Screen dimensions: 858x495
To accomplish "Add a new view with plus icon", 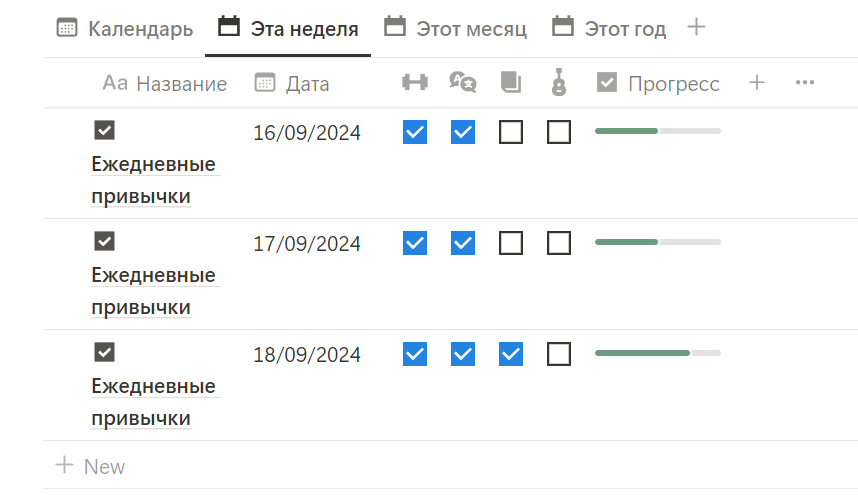I will click(697, 27).
